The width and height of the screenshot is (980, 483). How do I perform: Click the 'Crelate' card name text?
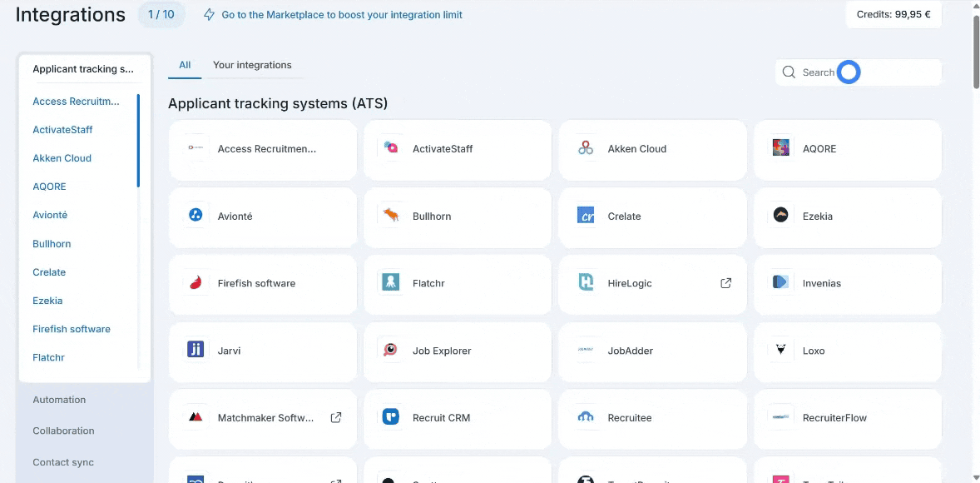click(625, 217)
